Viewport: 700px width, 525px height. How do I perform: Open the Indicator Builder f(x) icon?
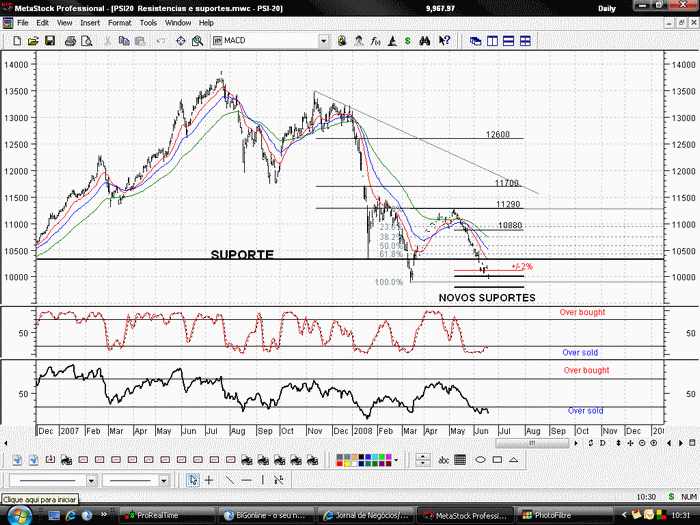point(375,41)
